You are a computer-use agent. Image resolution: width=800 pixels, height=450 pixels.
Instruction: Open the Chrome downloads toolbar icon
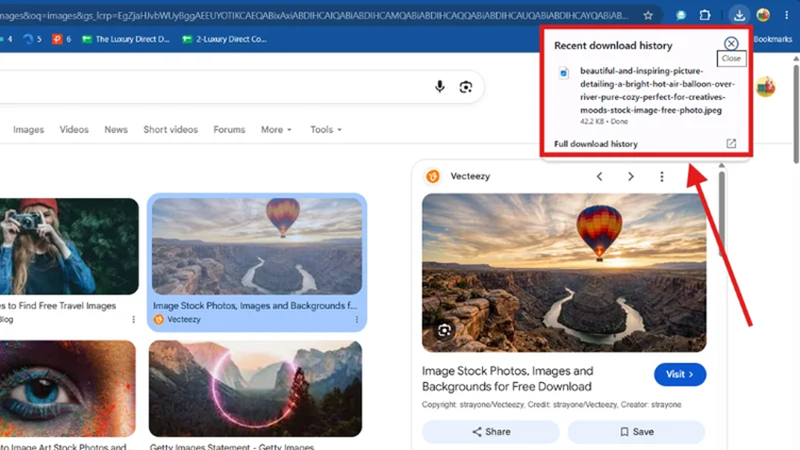[739, 15]
